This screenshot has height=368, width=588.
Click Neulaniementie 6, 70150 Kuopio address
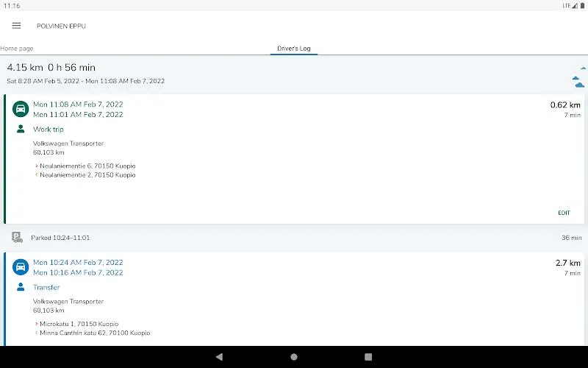click(x=87, y=166)
